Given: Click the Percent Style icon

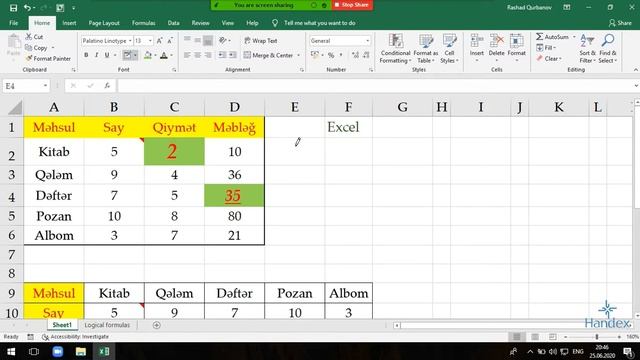Looking at the screenshot, I should (x=331, y=55).
